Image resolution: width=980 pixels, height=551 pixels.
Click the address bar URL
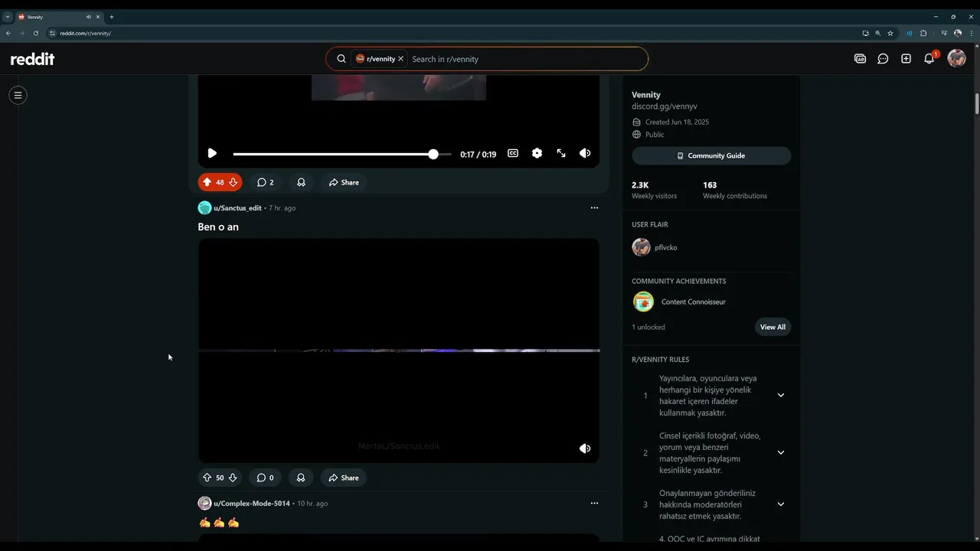(x=85, y=34)
